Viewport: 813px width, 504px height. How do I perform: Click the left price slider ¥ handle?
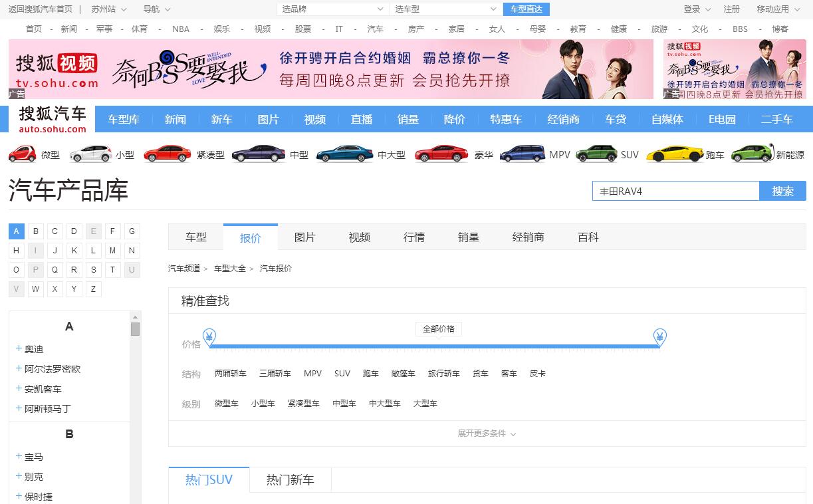pos(209,336)
